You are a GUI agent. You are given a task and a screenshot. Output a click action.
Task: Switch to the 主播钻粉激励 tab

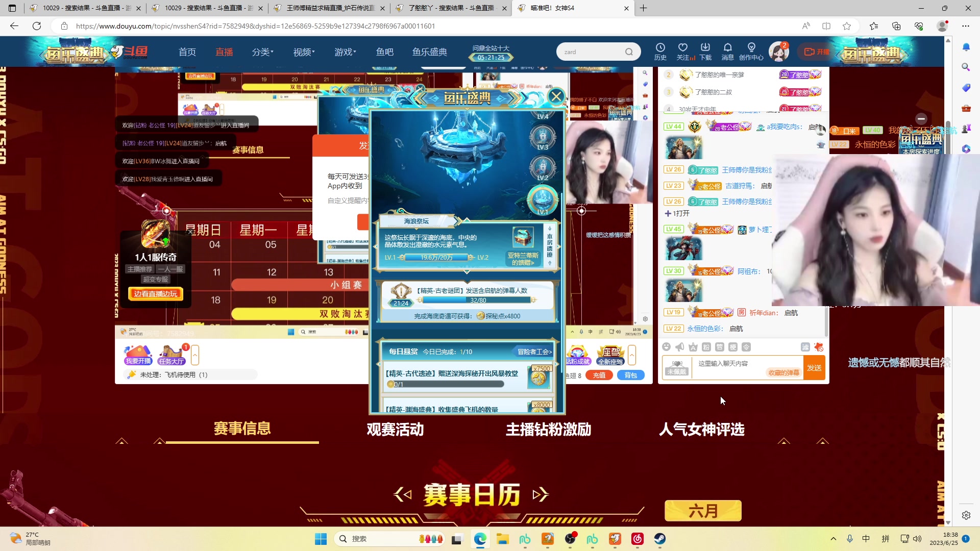[x=549, y=429]
